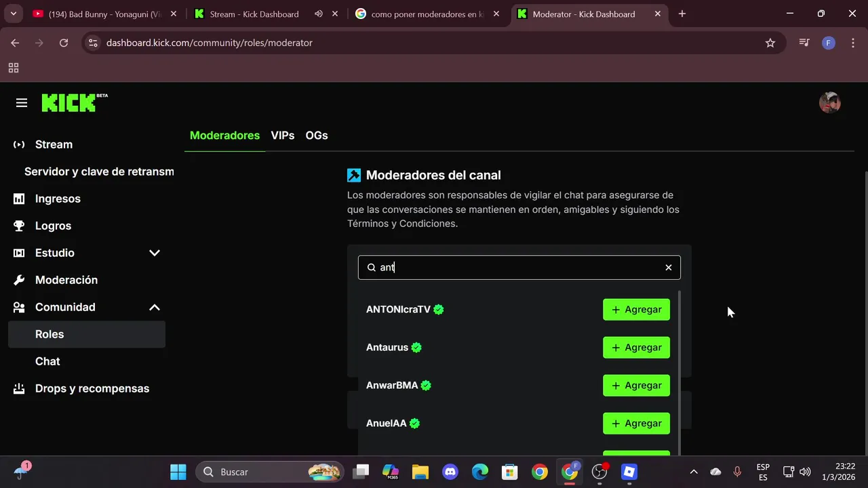Switch to the Bad Bunny YouTube tab
The image size is (868, 488).
point(105,14)
